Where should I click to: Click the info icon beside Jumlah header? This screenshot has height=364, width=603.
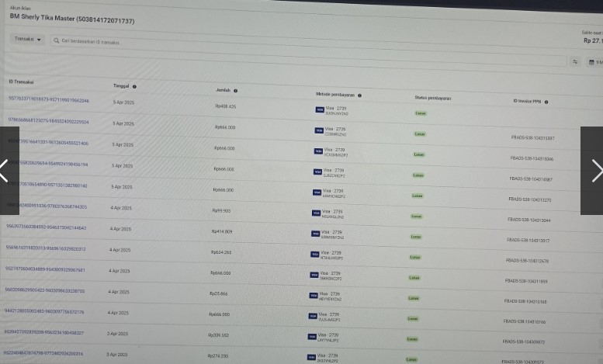[235, 91]
